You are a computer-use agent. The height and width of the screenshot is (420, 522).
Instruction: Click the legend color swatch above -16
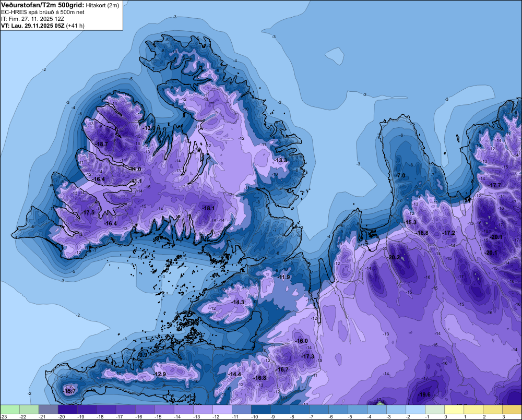pos(145,409)
